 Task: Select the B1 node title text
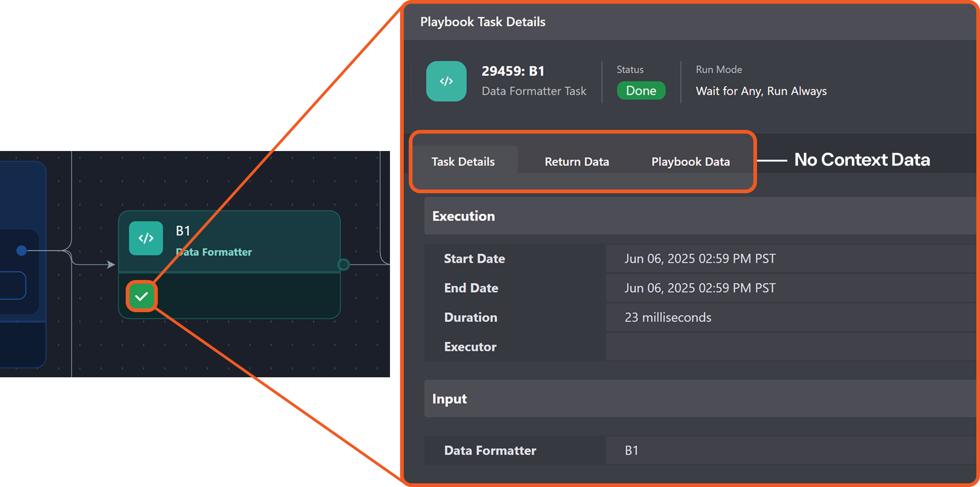[x=183, y=231]
